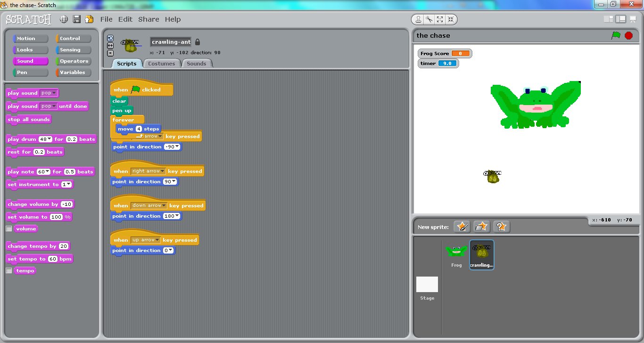Switch to the Scripts tab

pos(127,64)
